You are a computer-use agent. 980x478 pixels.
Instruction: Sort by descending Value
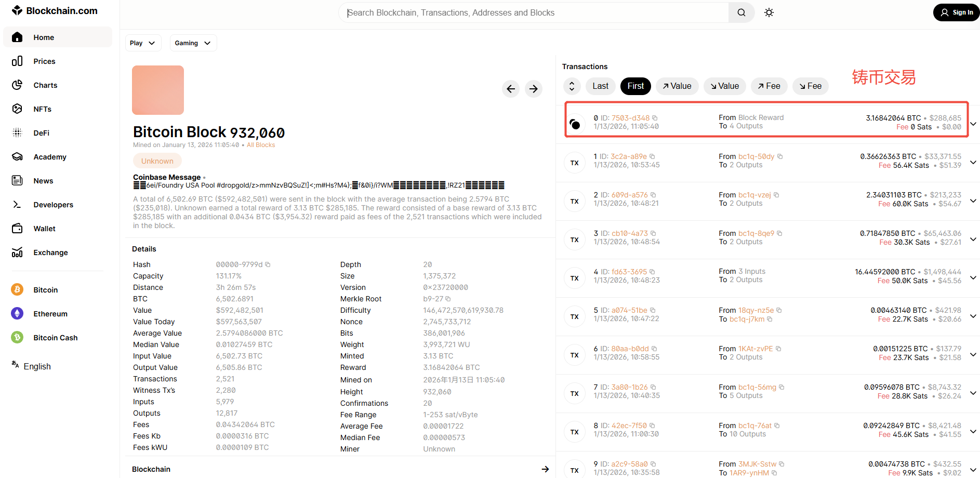[x=725, y=86]
